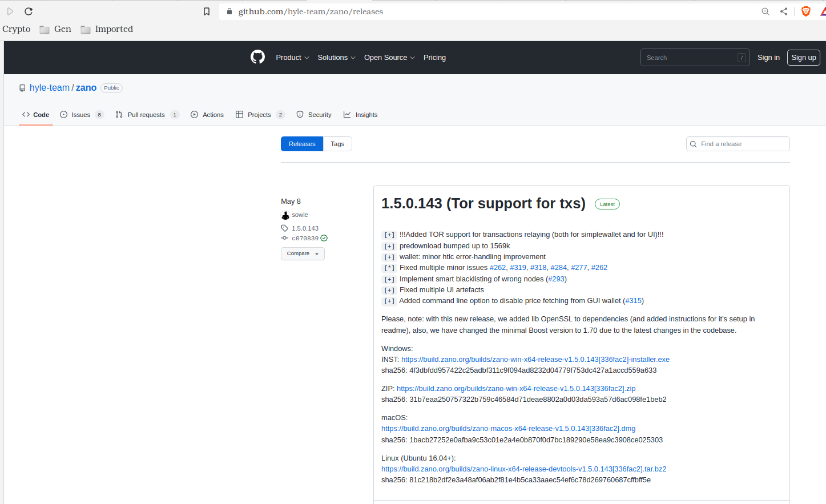Open the Gen bookmarks folder
Image resolution: width=826 pixels, height=504 pixels.
point(55,29)
